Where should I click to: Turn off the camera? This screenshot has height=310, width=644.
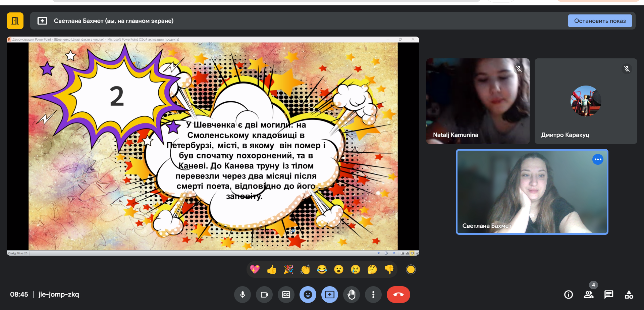[x=264, y=295]
